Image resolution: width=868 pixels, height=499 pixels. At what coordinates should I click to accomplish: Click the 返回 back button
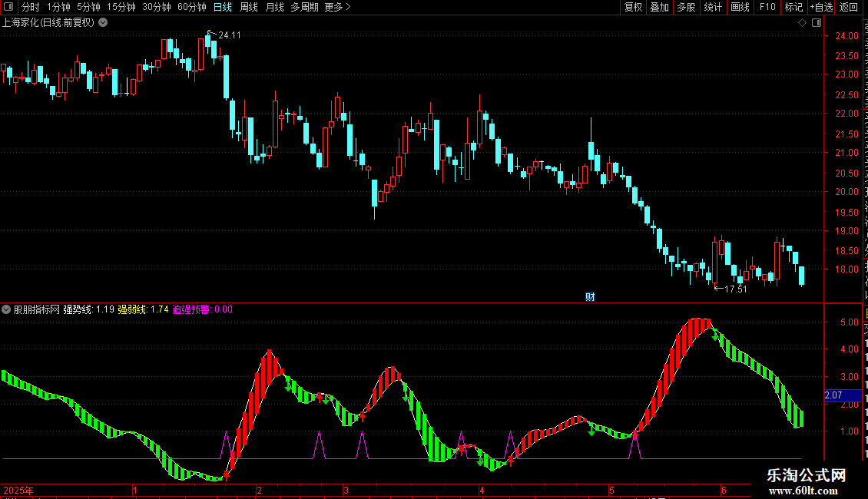coord(848,7)
